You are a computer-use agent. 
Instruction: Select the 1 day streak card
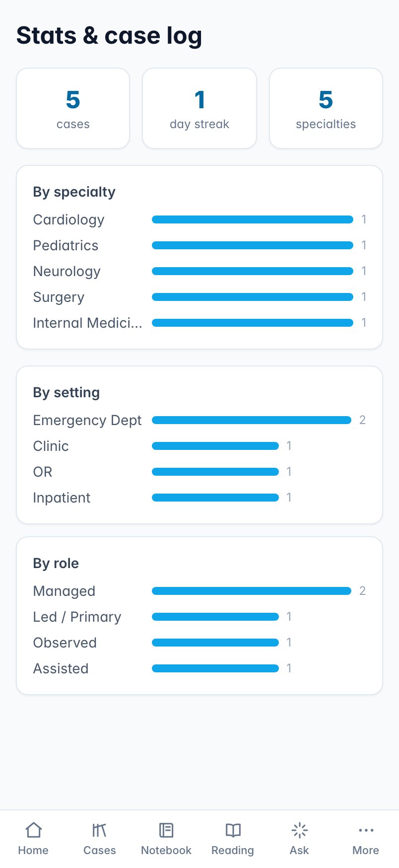(x=199, y=108)
